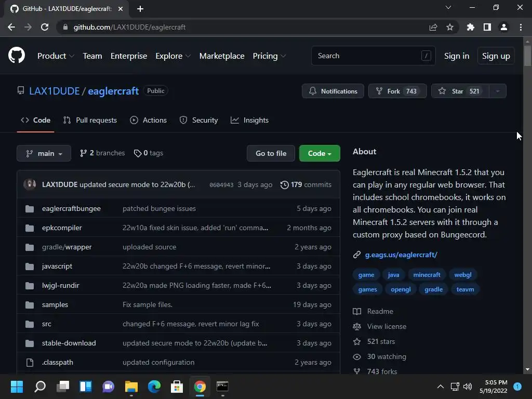Image resolution: width=532 pixels, height=399 pixels.
Task: Open the tab search chevron in title bar
Action: 448,7
